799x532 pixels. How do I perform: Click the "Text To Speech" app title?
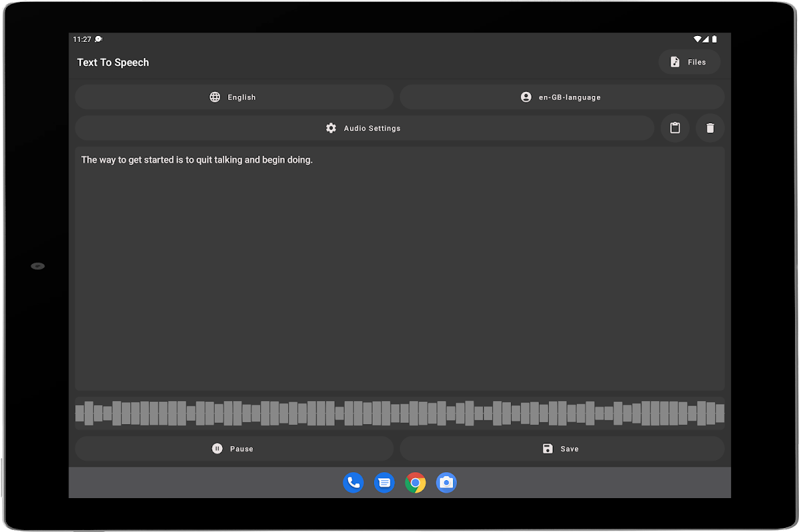coord(113,63)
